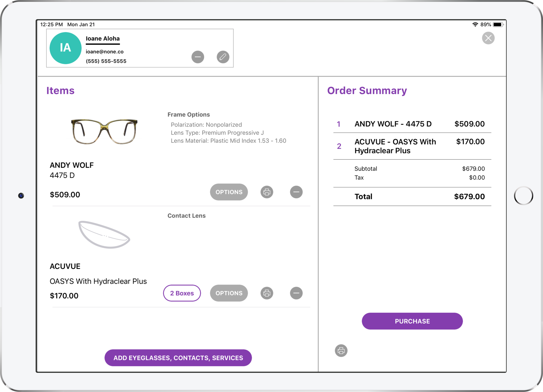
Task: Tap the PURCHASE button
Action: 412,321
